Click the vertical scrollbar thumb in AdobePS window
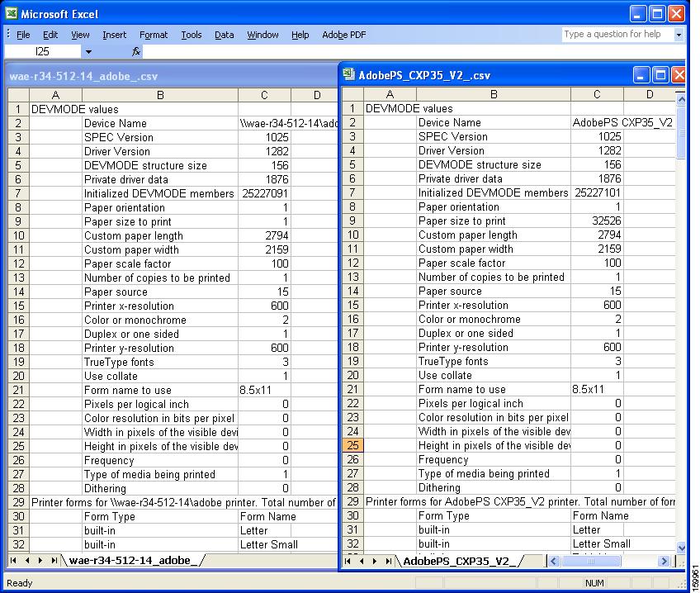700x593 pixels. coord(681,133)
